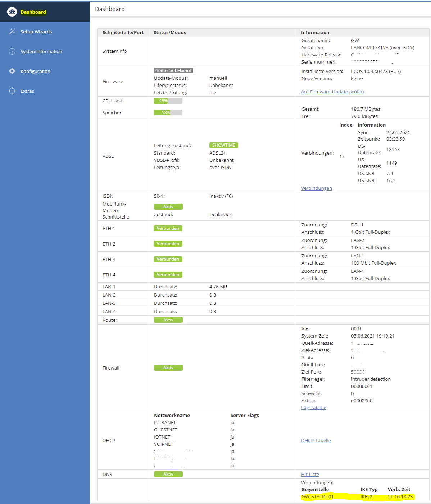This screenshot has width=431, height=504.
Task: Click the ADSL2+ standard value
Action: pyautogui.click(x=218, y=153)
